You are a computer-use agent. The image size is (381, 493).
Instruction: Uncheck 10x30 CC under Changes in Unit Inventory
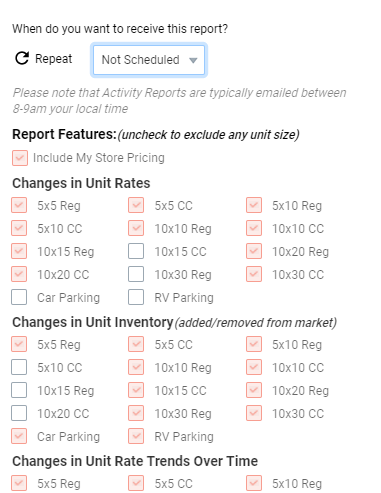pos(254,413)
